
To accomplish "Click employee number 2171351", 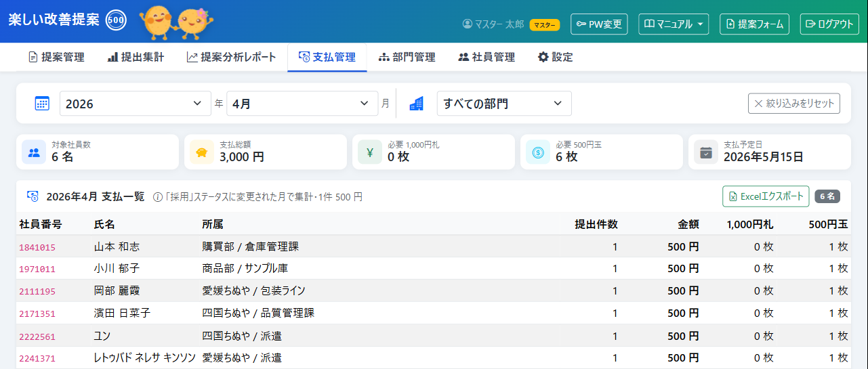I will coord(37,313).
